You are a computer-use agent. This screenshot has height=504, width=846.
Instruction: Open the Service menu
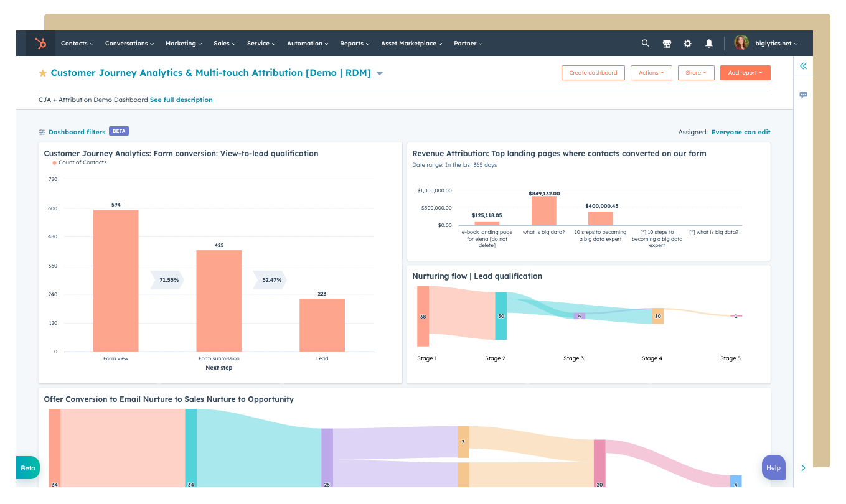[261, 44]
